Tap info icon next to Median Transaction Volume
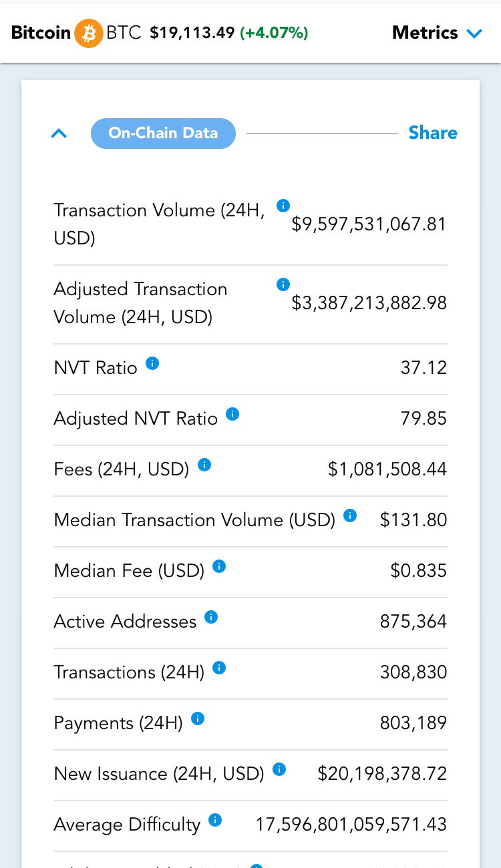The height and width of the screenshot is (868, 501). click(x=350, y=515)
